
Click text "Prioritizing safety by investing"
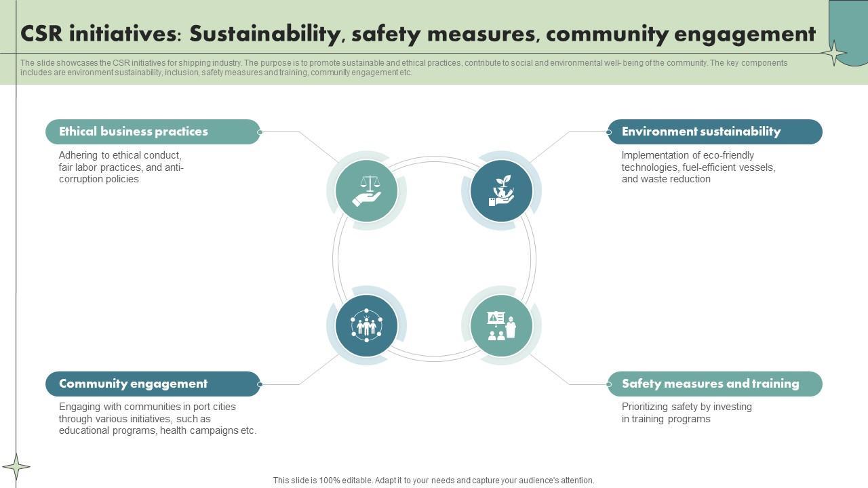pyautogui.click(x=687, y=407)
